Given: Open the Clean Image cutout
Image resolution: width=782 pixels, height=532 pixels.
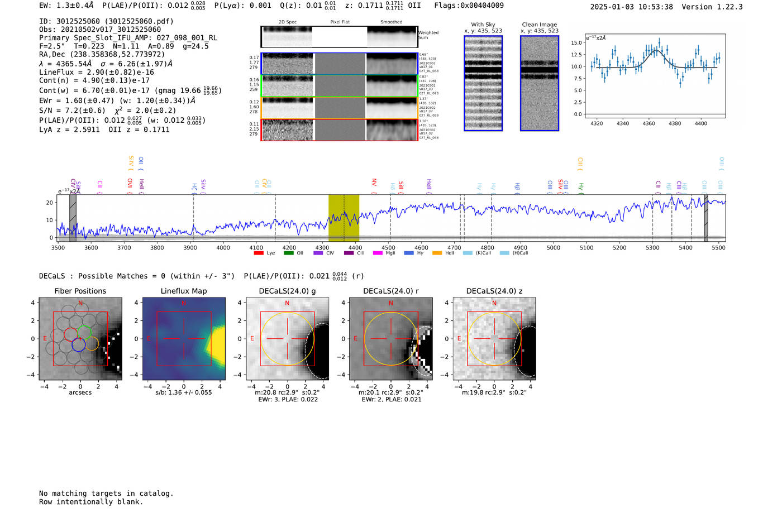Looking at the screenshot, I should click(540, 83).
